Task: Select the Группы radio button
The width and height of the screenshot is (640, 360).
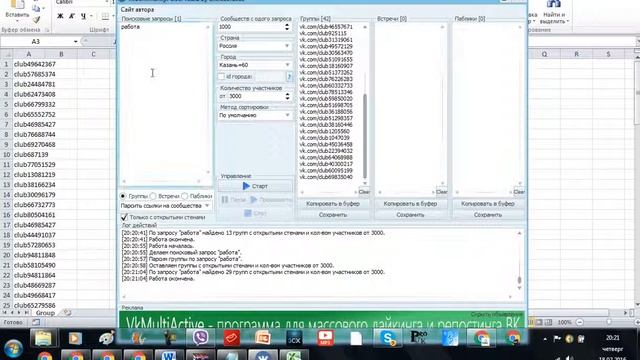Action: pos(123,196)
